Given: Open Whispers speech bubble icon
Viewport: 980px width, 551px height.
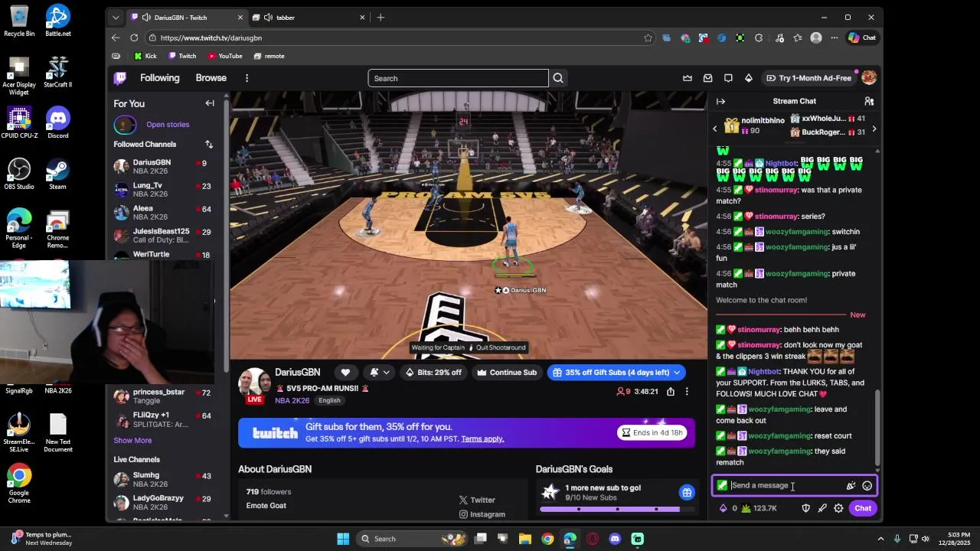Looking at the screenshot, I should (x=728, y=78).
